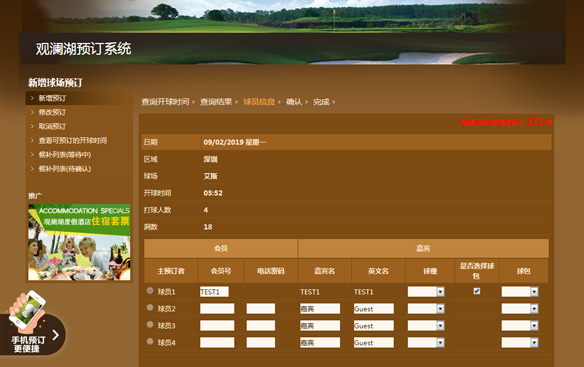Click the 嘉宾 table header
The image size is (584, 367).
[x=423, y=248]
